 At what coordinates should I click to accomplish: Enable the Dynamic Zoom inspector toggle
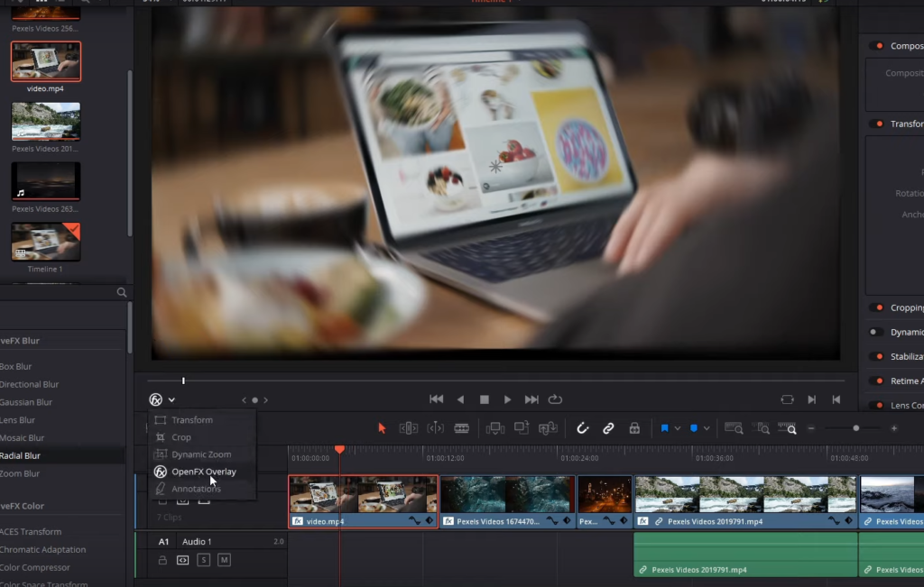[876, 332]
